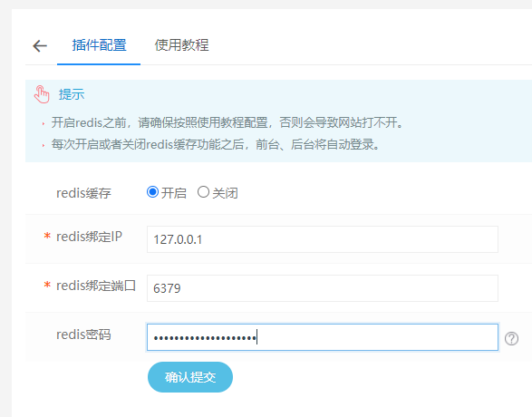
Task: Open the 使用教程 tab
Action: 181,45
